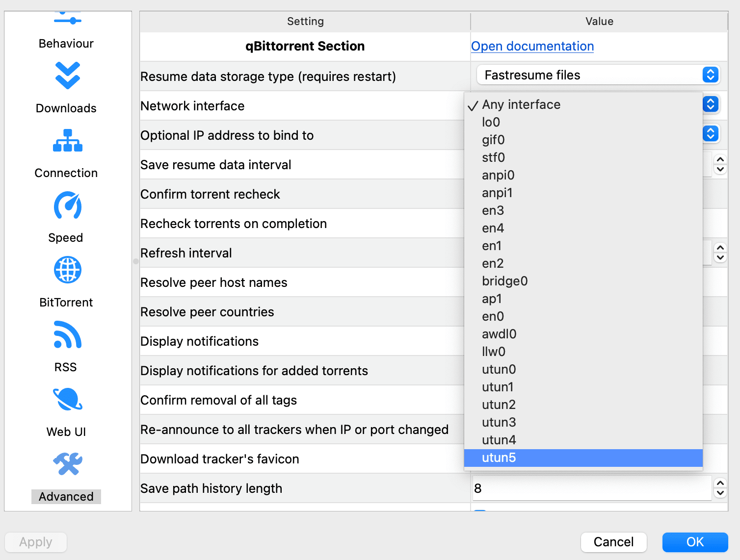Toggle the Network interface combo arrows
The width and height of the screenshot is (740, 560).
[711, 104]
